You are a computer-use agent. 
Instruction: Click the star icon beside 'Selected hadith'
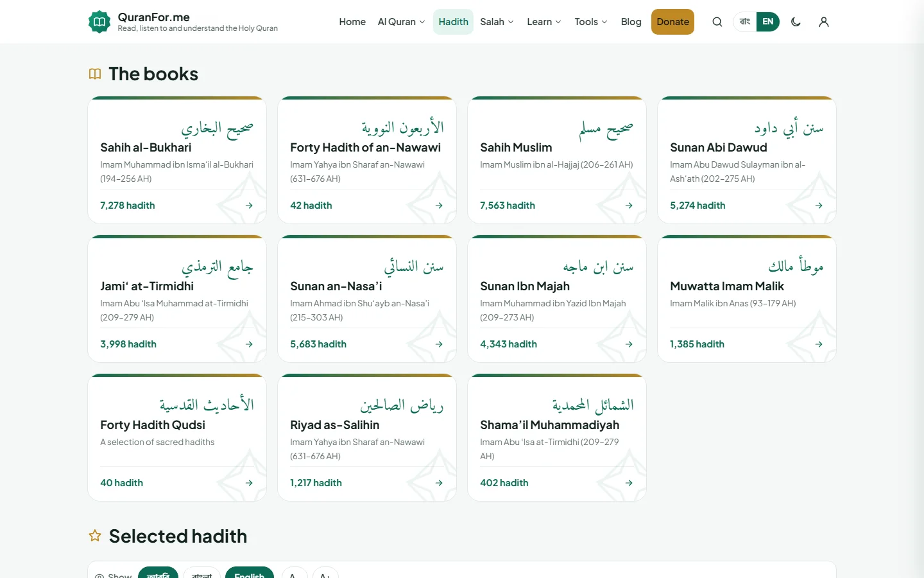pyautogui.click(x=95, y=536)
